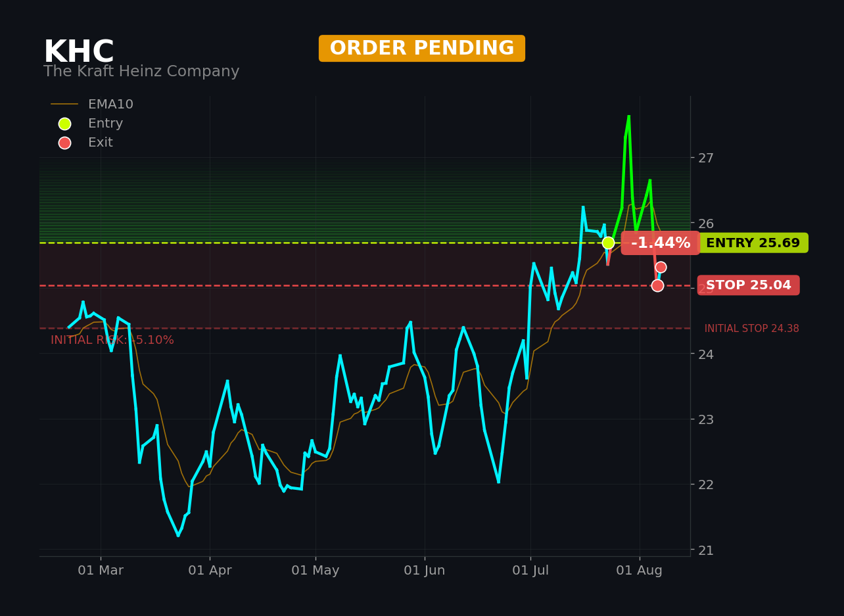The height and width of the screenshot is (616, 844).
Task: Click the '01 Mar' date axis label
Action: pos(101,571)
